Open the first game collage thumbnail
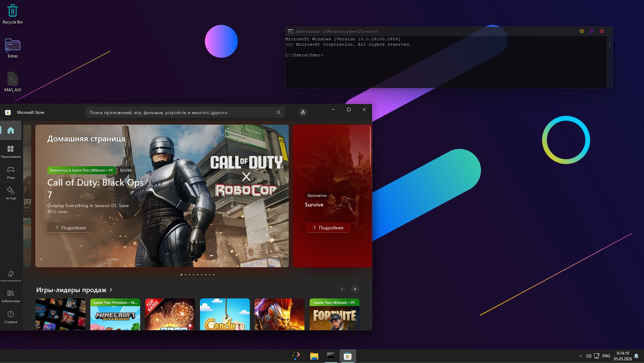Screen dimensions: 644x363 coord(60,314)
